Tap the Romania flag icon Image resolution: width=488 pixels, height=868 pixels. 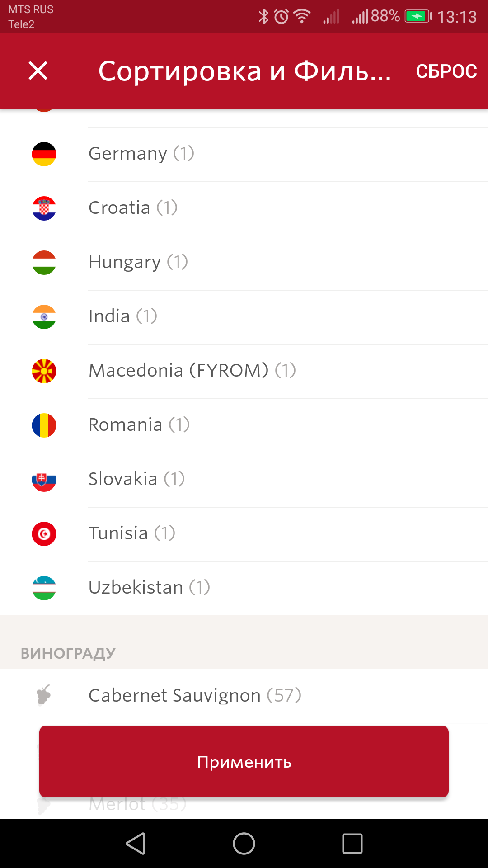point(44,425)
